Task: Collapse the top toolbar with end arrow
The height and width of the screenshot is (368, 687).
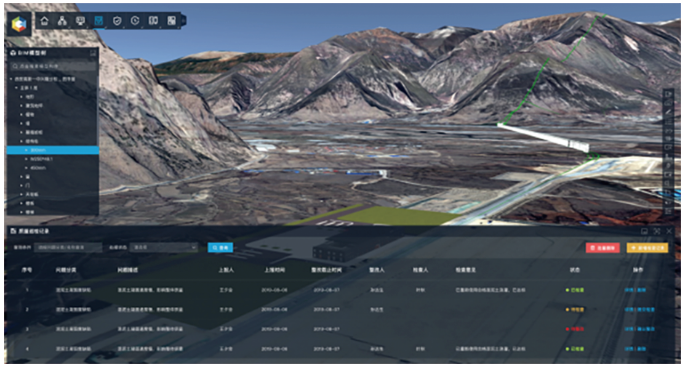Action: coord(184,20)
